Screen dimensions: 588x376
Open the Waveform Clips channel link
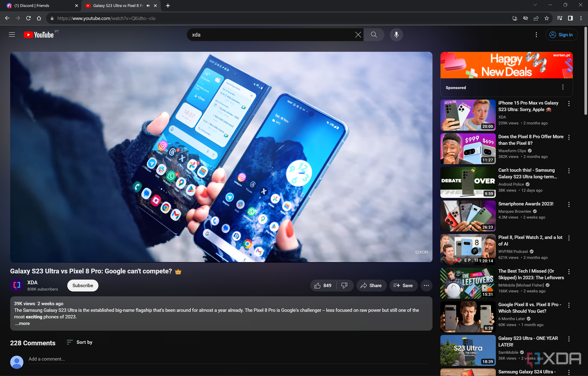pyautogui.click(x=512, y=151)
